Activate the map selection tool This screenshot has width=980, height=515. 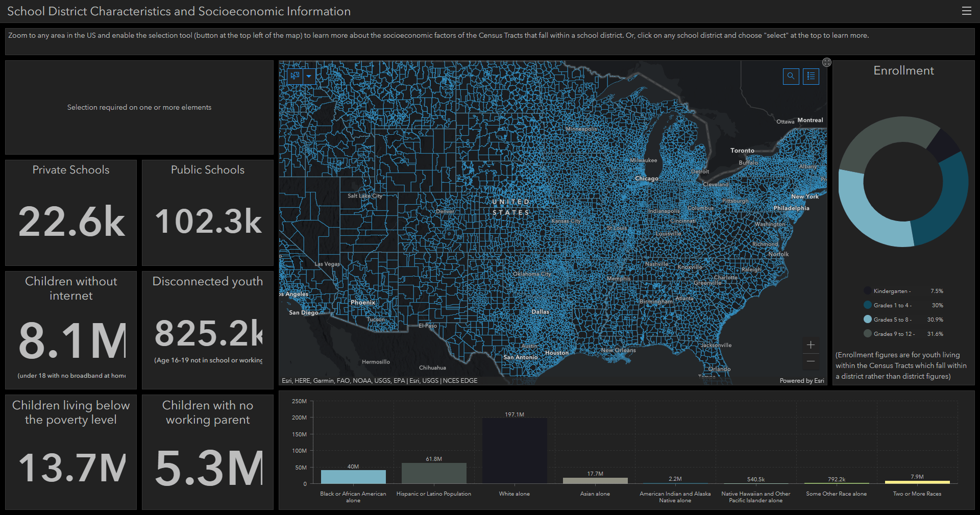tap(295, 76)
